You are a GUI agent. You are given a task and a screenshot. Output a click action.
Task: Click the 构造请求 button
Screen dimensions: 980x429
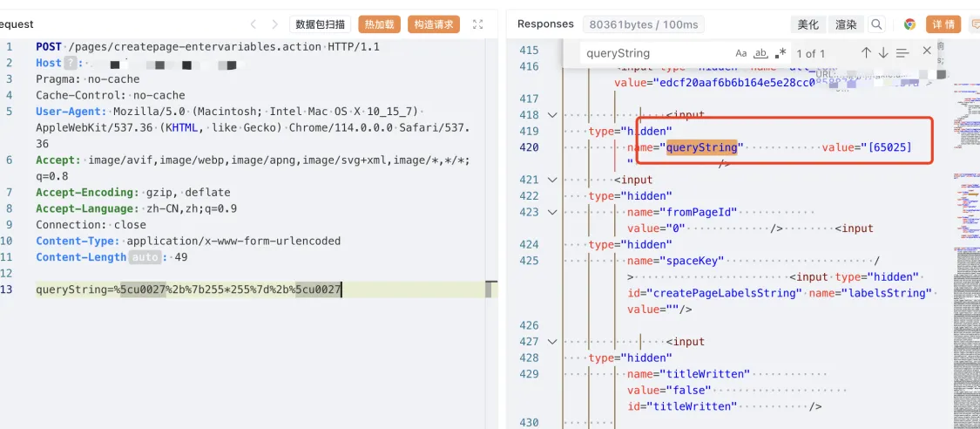[x=434, y=24]
